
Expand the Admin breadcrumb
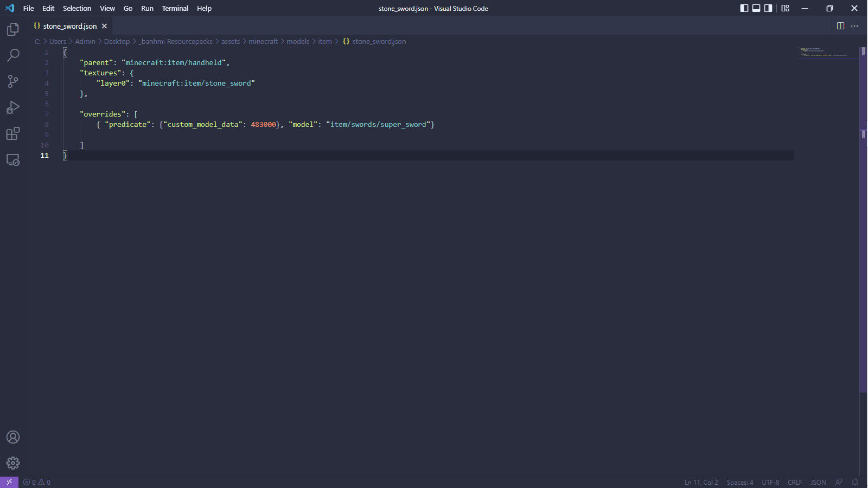(x=85, y=41)
